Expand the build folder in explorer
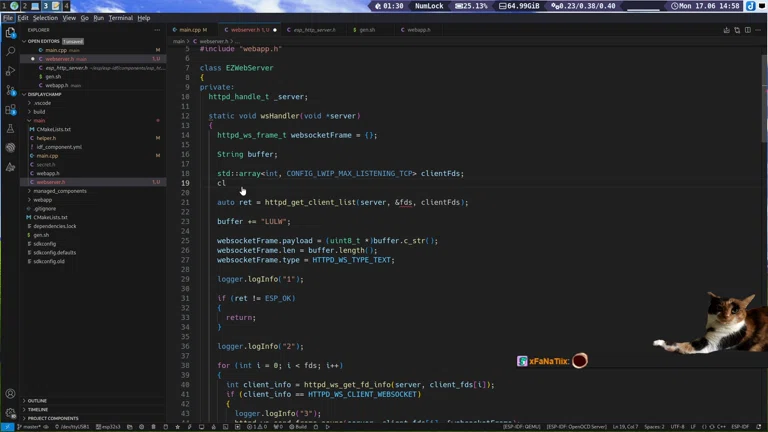Image resolution: width=768 pixels, height=432 pixels. [x=39, y=111]
